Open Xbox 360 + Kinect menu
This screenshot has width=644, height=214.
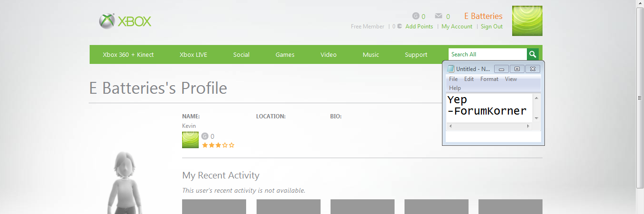click(x=129, y=55)
